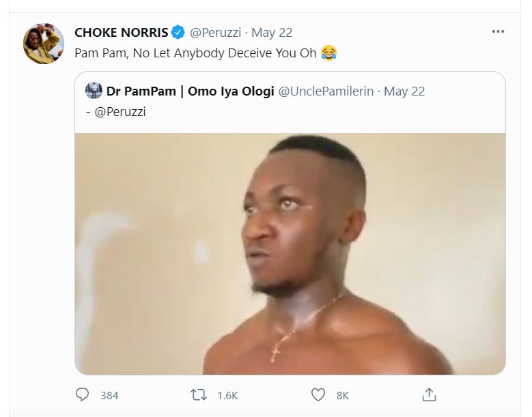Click the laughing emoji in the tweet
The image size is (532, 417).
tap(328, 53)
